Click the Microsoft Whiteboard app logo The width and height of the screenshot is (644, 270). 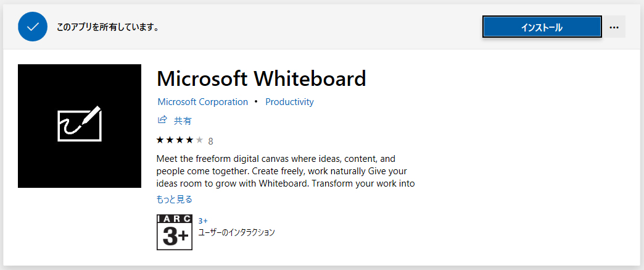tap(80, 126)
